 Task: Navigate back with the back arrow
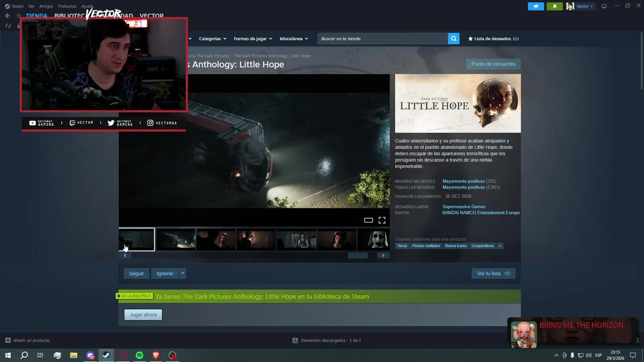[x=8, y=16]
